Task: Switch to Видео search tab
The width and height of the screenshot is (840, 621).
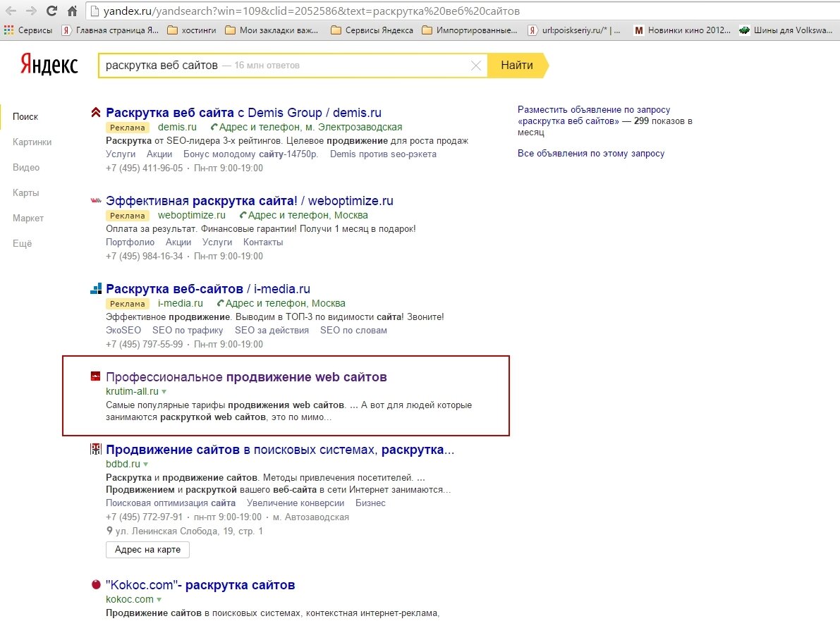Action: click(26, 167)
